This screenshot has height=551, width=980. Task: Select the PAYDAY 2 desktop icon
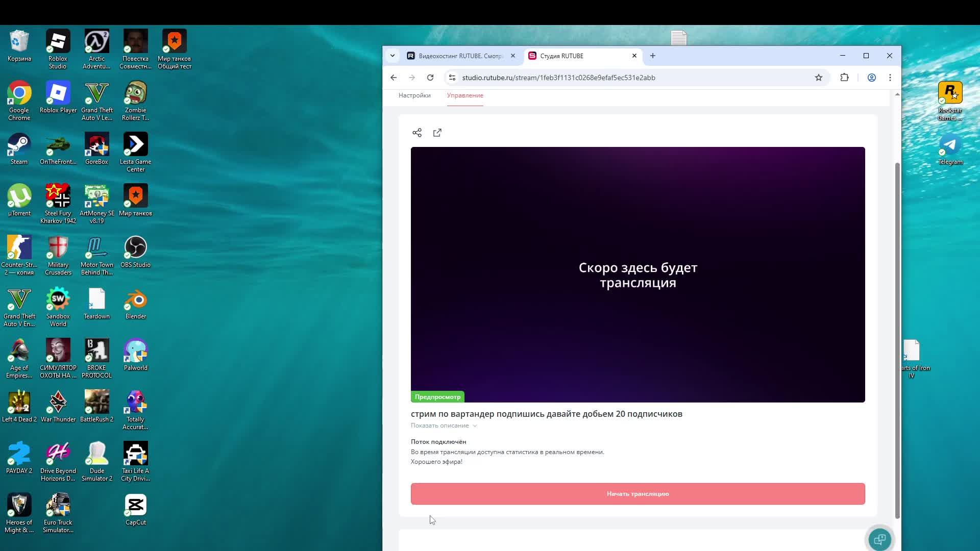[x=19, y=459]
